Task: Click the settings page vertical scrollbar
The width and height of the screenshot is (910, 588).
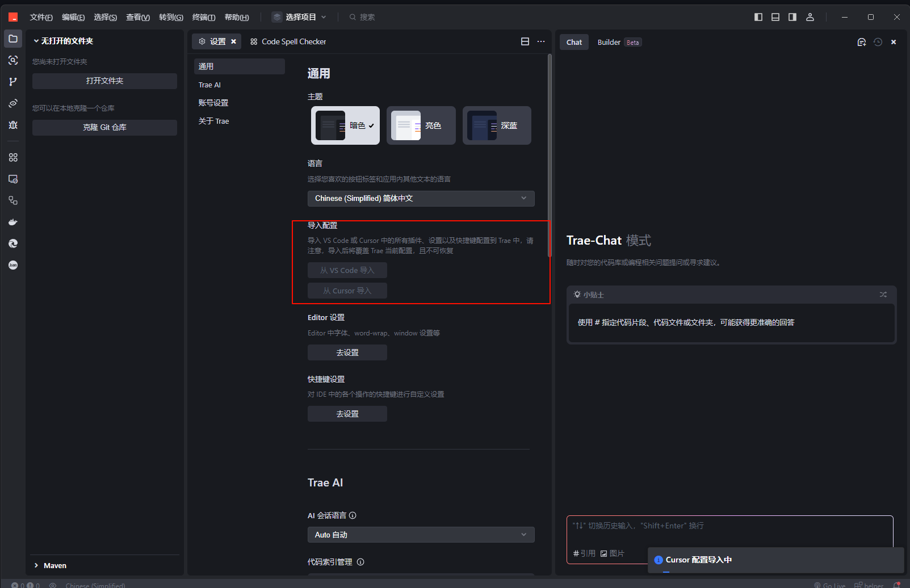Action: pyautogui.click(x=550, y=156)
